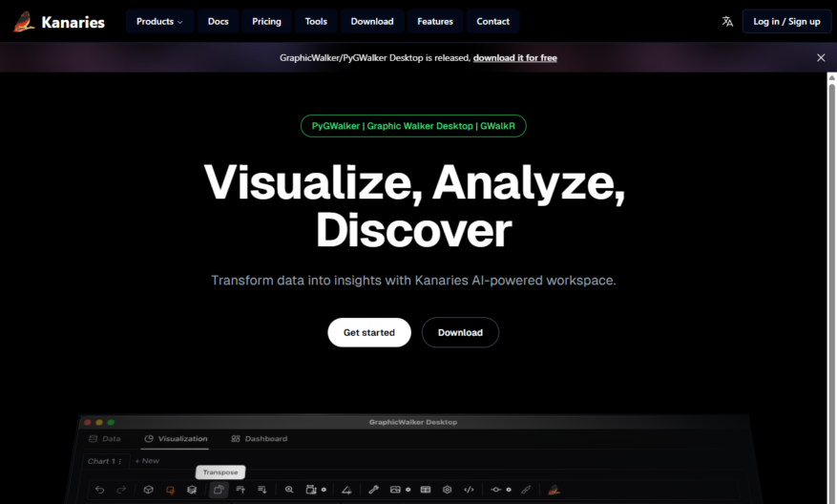837x504 pixels.
Task: Open slider node options dot
Action: (509, 490)
